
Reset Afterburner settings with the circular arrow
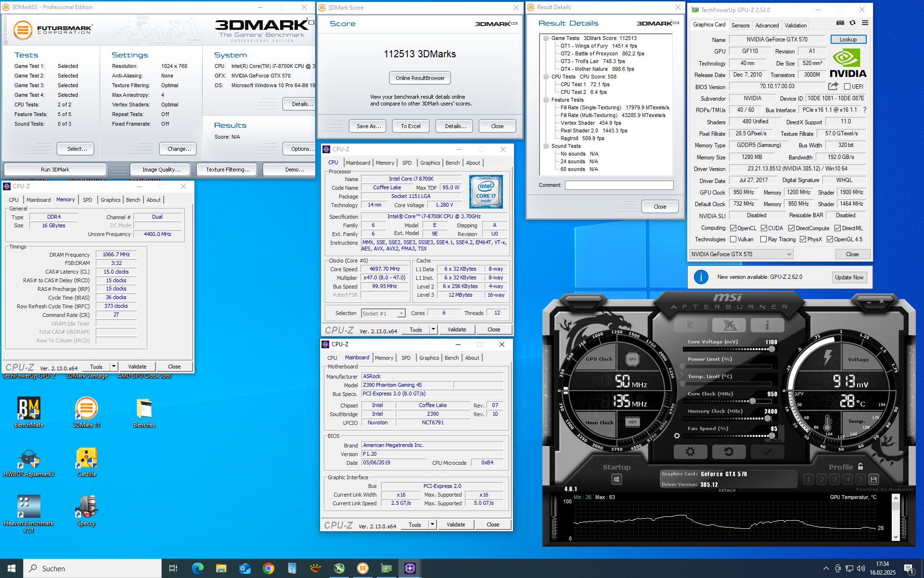tap(729, 452)
